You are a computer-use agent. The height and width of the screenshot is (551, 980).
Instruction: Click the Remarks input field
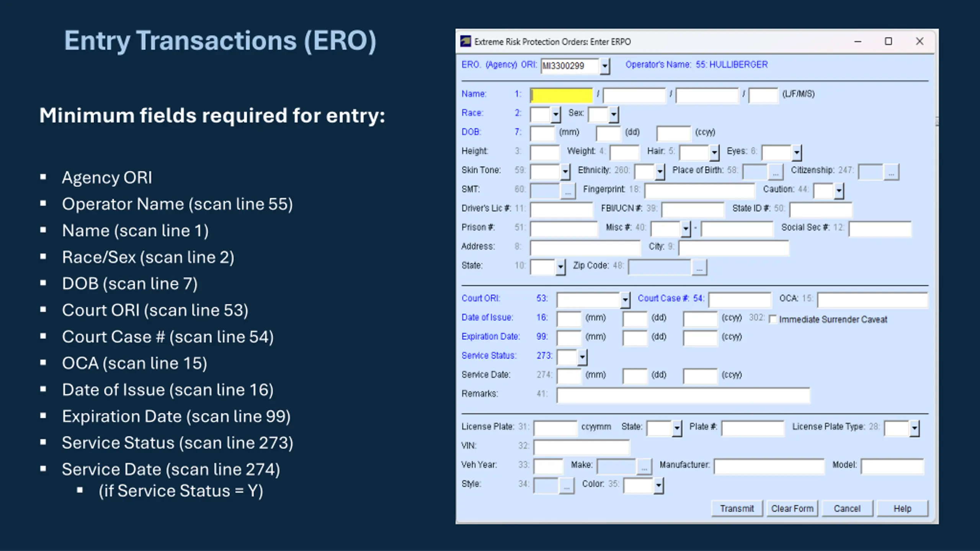click(x=683, y=396)
